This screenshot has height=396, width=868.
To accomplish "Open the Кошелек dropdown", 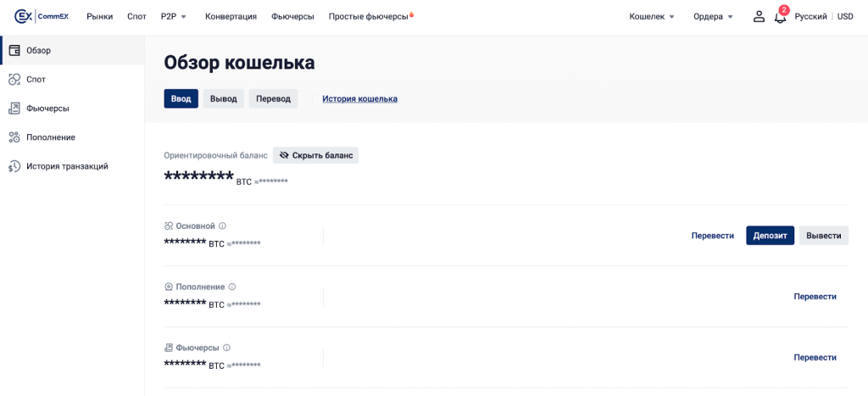I will [x=652, y=16].
